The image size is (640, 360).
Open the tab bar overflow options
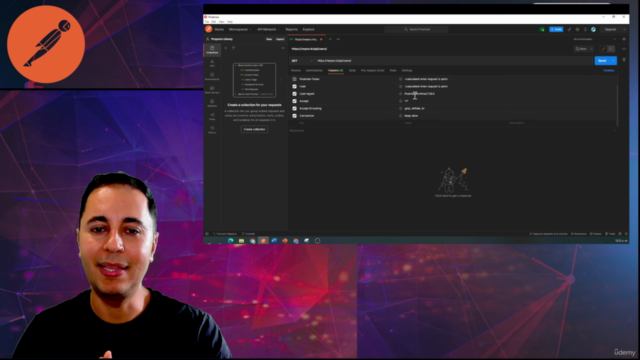coord(338,39)
